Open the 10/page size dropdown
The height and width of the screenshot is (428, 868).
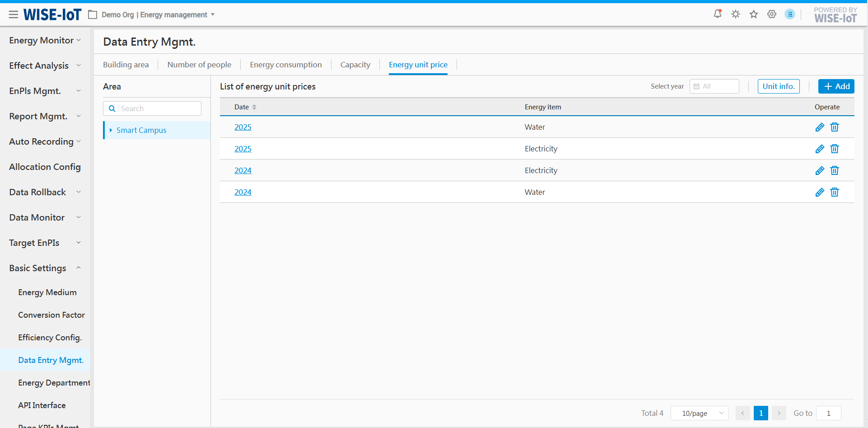click(x=699, y=413)
